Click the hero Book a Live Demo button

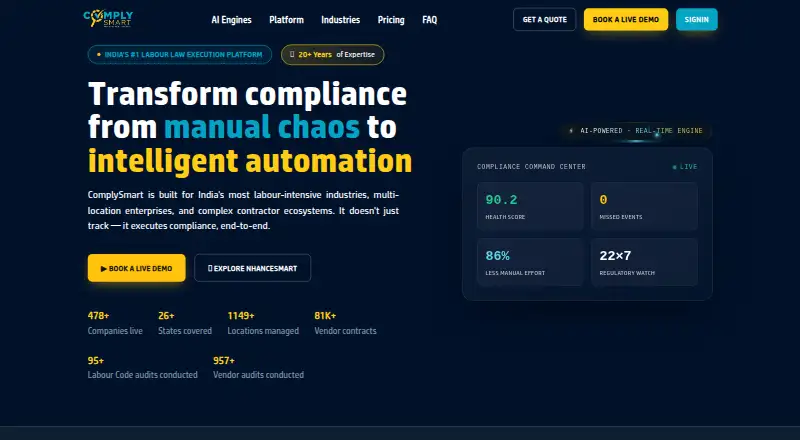click(136, 268)
